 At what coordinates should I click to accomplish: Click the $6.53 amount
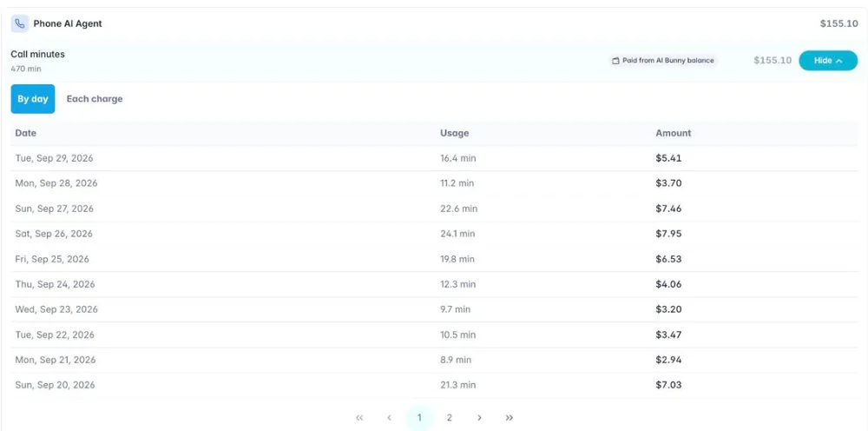[668, 259]
